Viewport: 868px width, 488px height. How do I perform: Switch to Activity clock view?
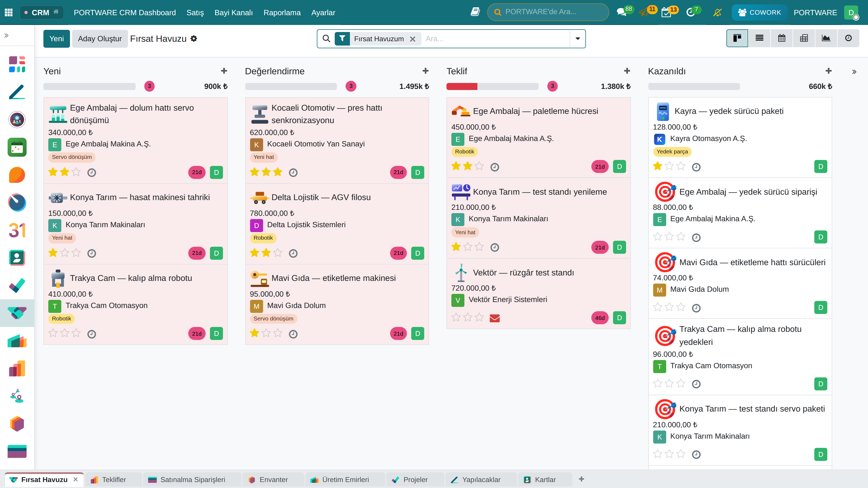[x=848, y=38]
